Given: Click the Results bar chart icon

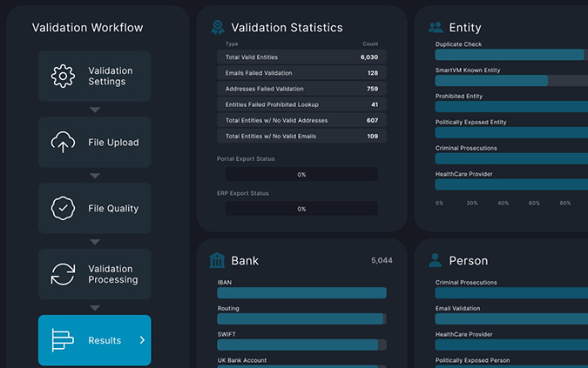Looking at the screenshot, I should (x=63, y=340).
